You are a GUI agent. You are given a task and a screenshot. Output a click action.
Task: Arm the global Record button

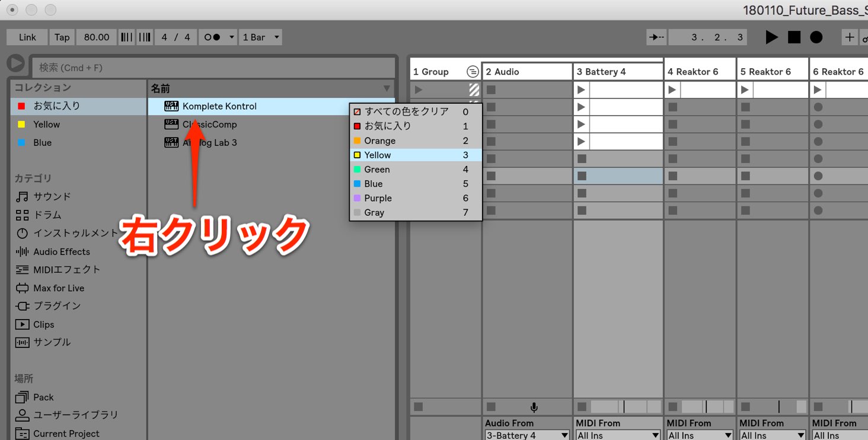816,37
